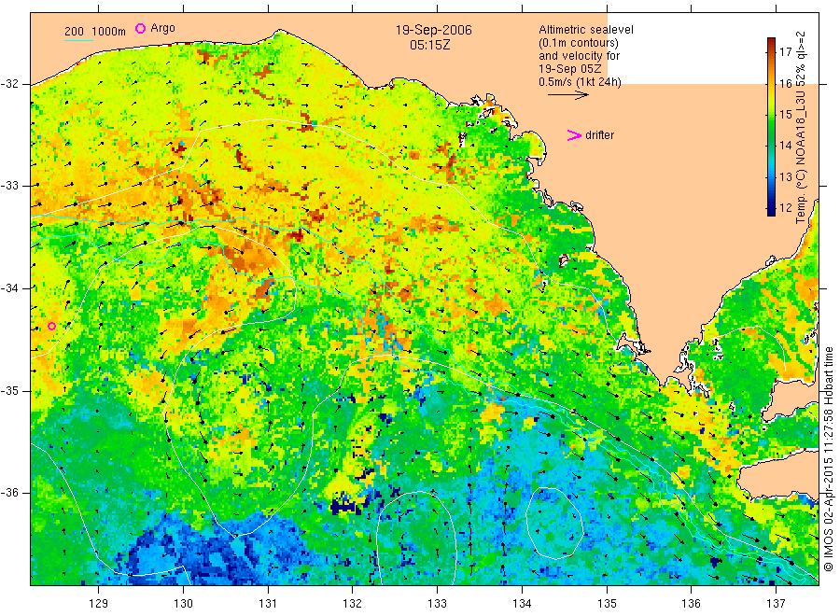Click the 05:15Z time label
Image resolution: width=840 pixels, height=616 pixels.
(429, 45)
